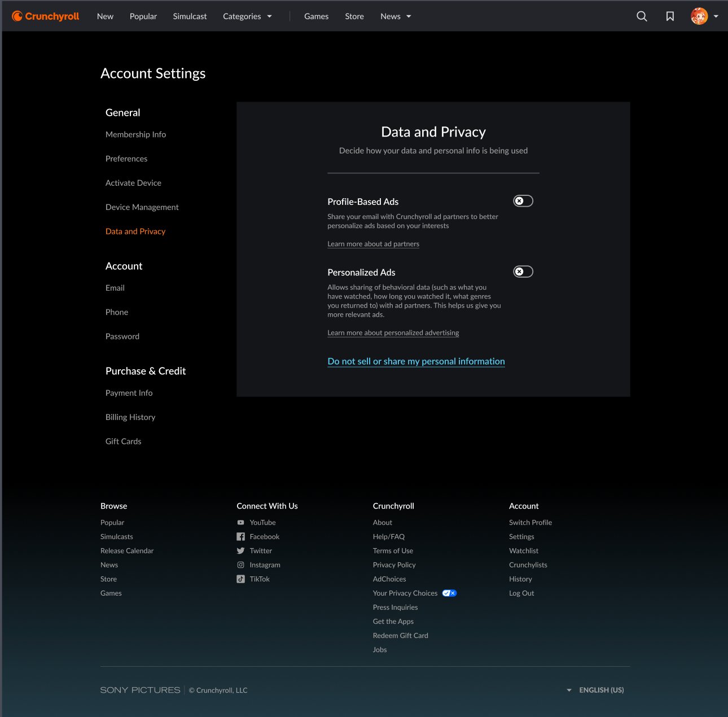The height and width of the screenshot is (717, 728).
Task: Click Switch Profile in footer
Action: coord(530,523)
